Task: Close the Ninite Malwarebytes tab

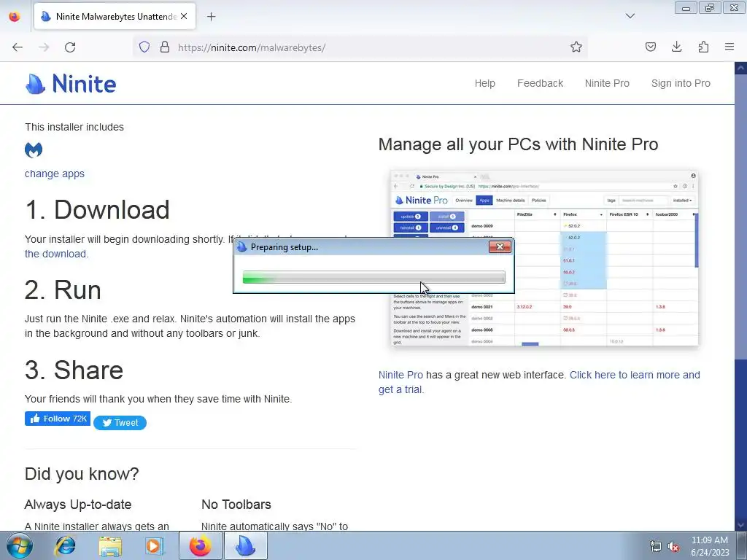Action: pos(184,16)
